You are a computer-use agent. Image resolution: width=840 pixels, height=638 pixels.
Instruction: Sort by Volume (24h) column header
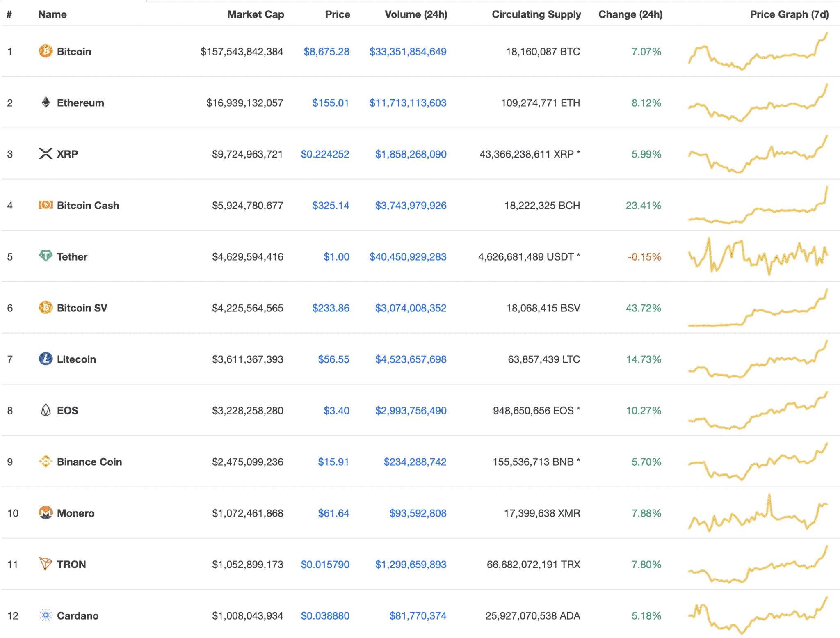click(416, 14)
